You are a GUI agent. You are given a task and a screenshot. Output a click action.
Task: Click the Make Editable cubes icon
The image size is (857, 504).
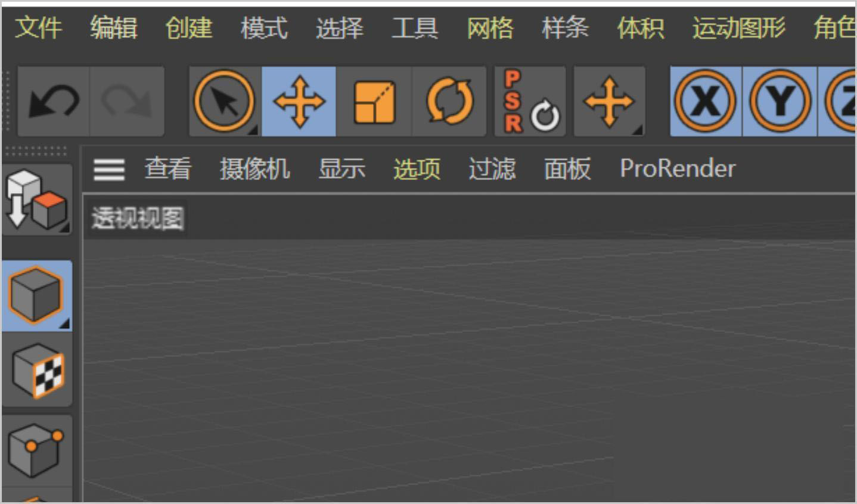(37, 200)
